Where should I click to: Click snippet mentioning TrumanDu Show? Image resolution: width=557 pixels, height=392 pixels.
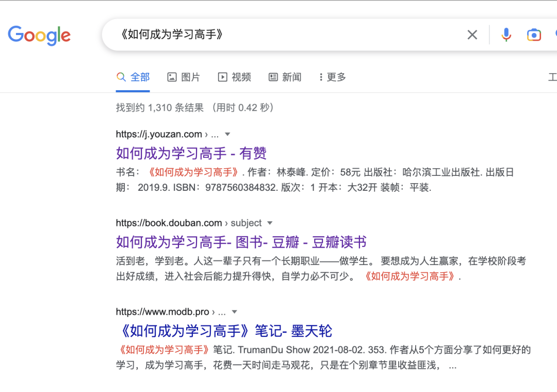pos(323,357)
